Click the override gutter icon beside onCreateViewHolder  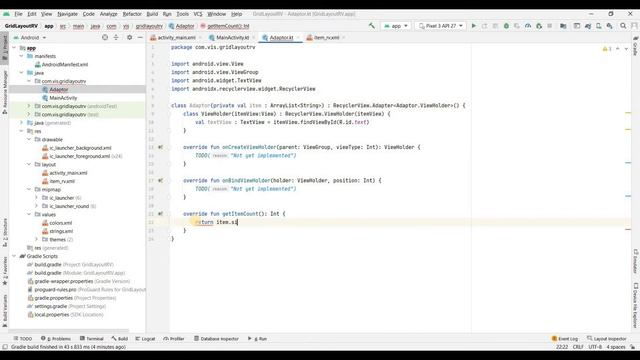pyautogui.click(x=160, y=147)
